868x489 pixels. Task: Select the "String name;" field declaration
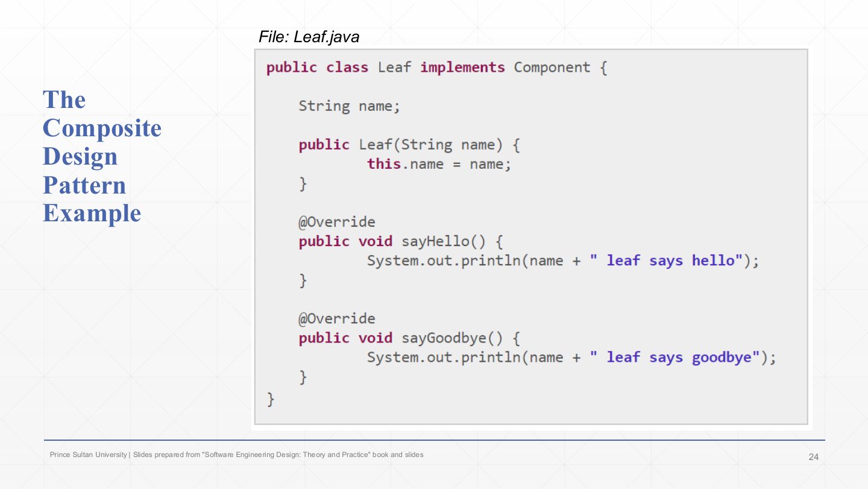coord(350,107)
